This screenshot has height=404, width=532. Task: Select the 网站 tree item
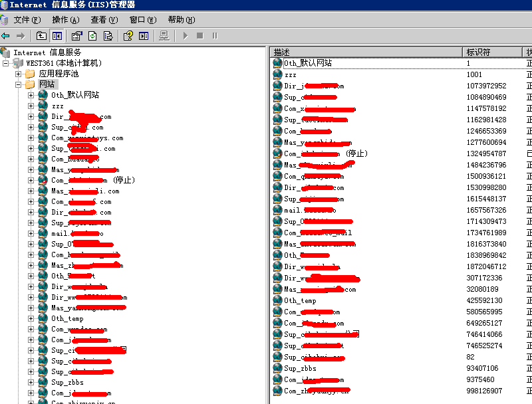pyautogui.click(x=47, y=84)
